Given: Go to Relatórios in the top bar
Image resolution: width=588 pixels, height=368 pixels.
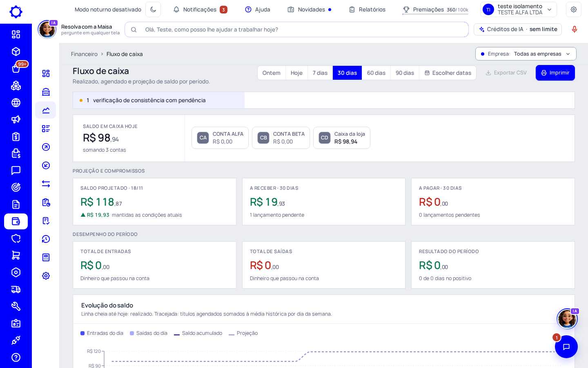Looking at the screenshot, I should (367, 9).
